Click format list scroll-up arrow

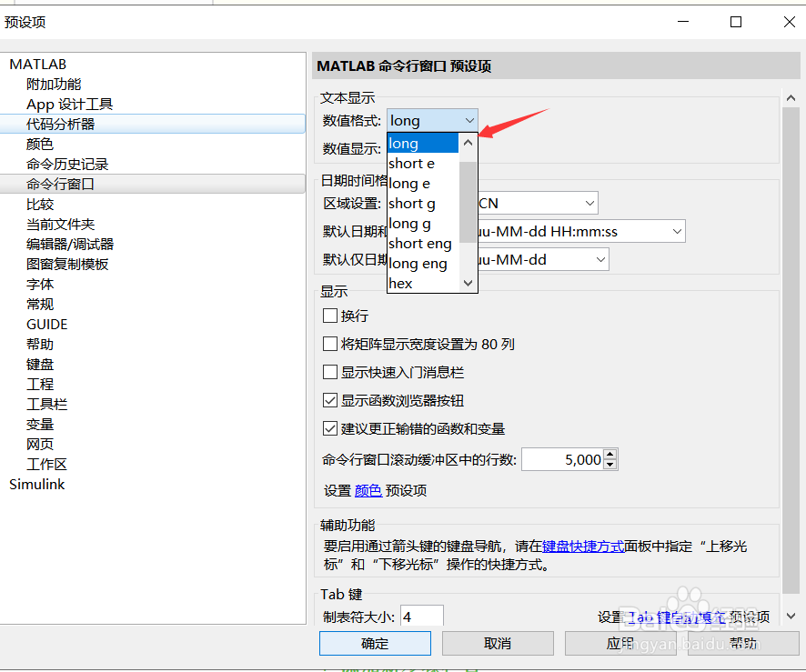coord(468,143)
